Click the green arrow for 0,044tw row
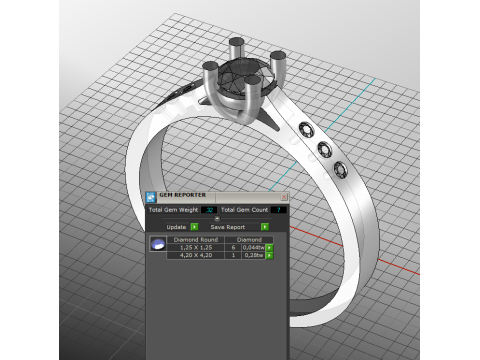Screen dimensions: 480x360 (x=269, y=248)
